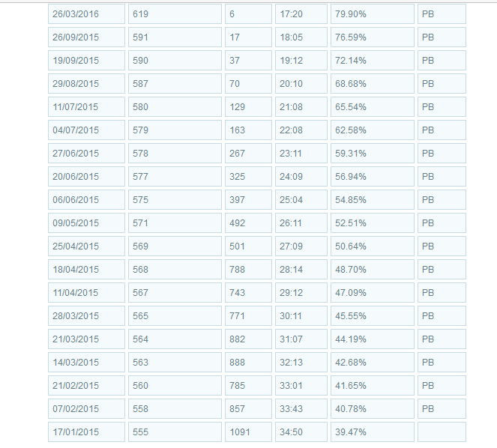Screen dimensions: 497x448
Task: Select the age grade 52.51% cell
Action: coord(372,223)
